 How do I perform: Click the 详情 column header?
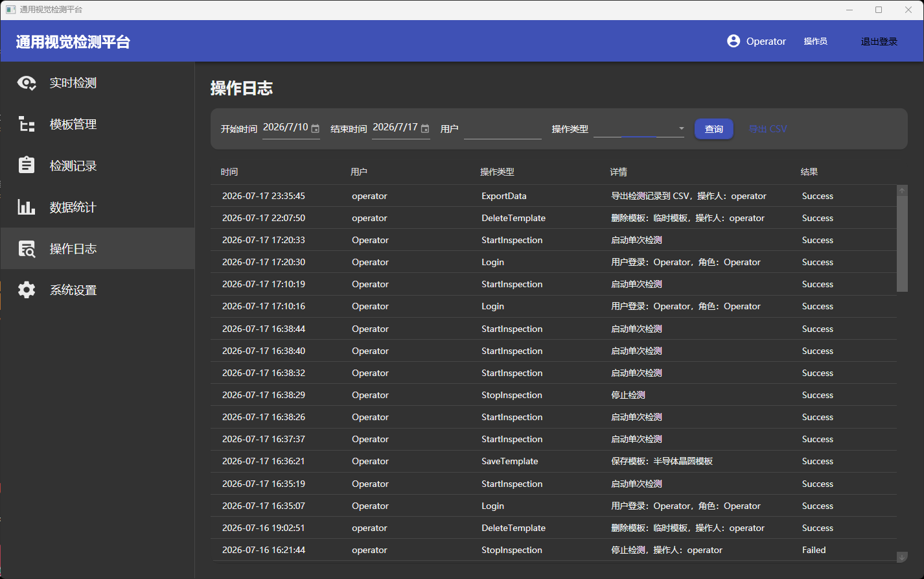619,172
